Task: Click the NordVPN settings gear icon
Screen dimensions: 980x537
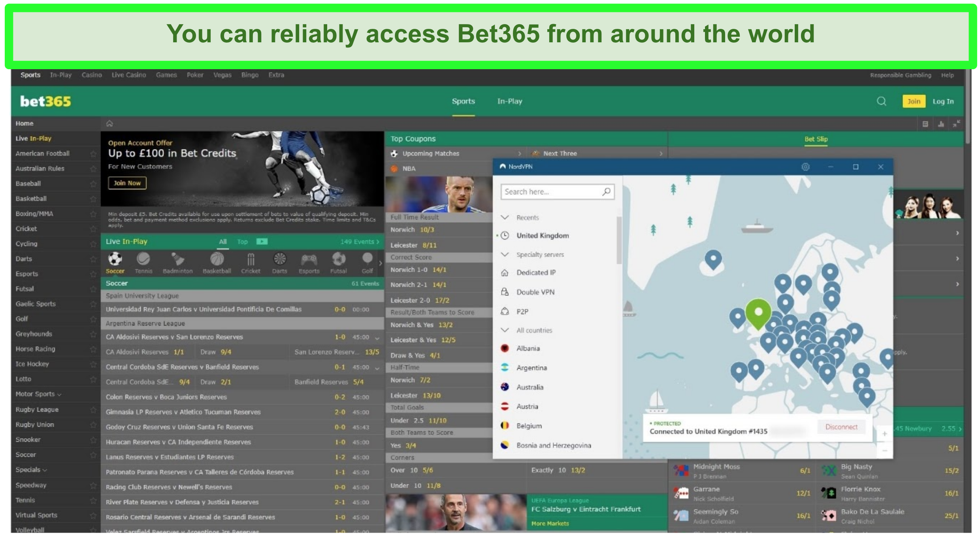Action: 805,166
